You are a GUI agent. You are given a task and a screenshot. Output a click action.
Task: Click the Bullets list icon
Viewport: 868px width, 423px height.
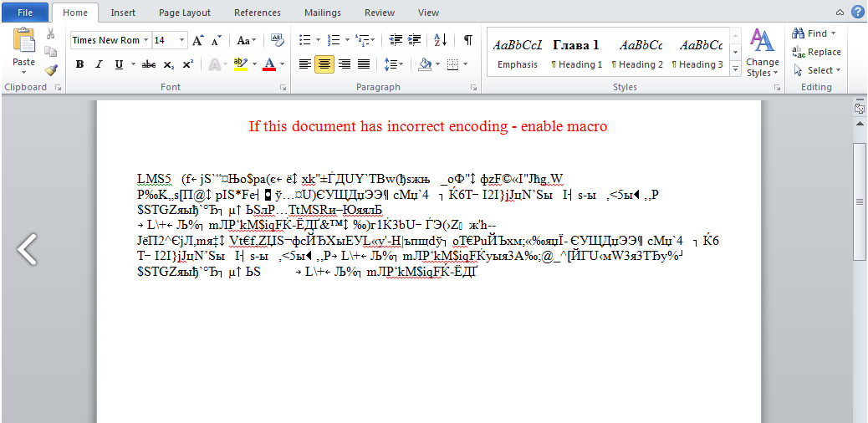pyautogui.click(x=304, y=40)
